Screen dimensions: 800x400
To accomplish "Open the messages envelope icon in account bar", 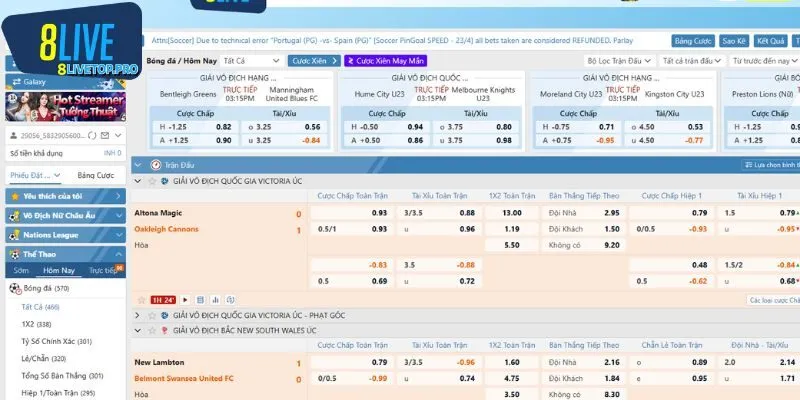I will point(105,136).
